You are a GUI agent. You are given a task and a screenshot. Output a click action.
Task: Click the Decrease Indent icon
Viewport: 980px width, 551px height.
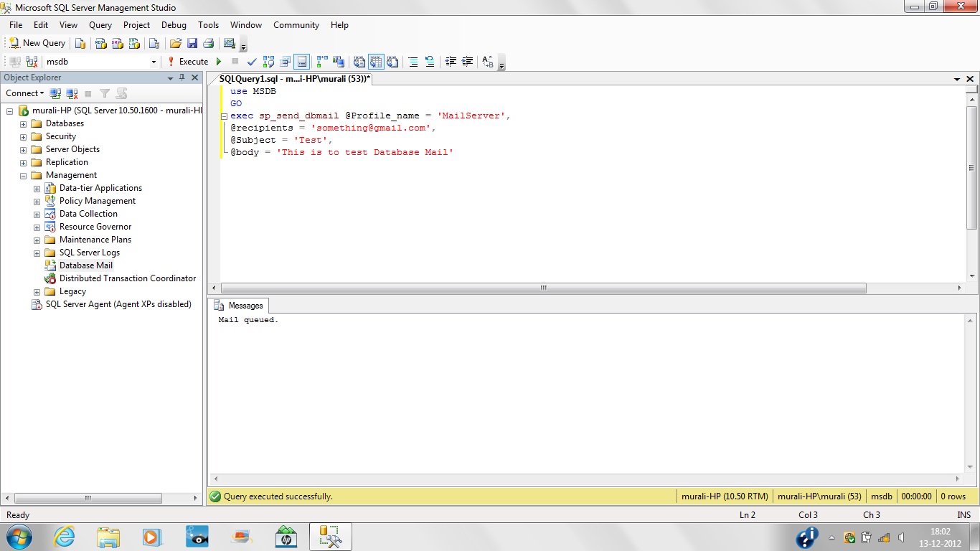451,62
